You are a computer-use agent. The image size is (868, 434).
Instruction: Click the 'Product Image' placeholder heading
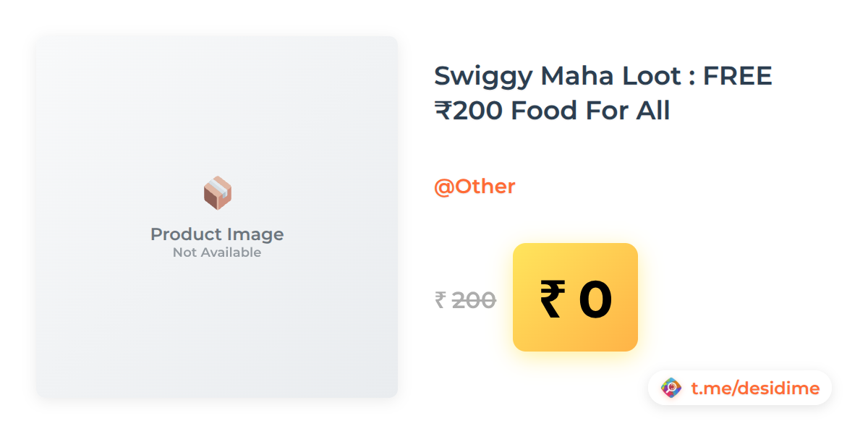point(217,234)
